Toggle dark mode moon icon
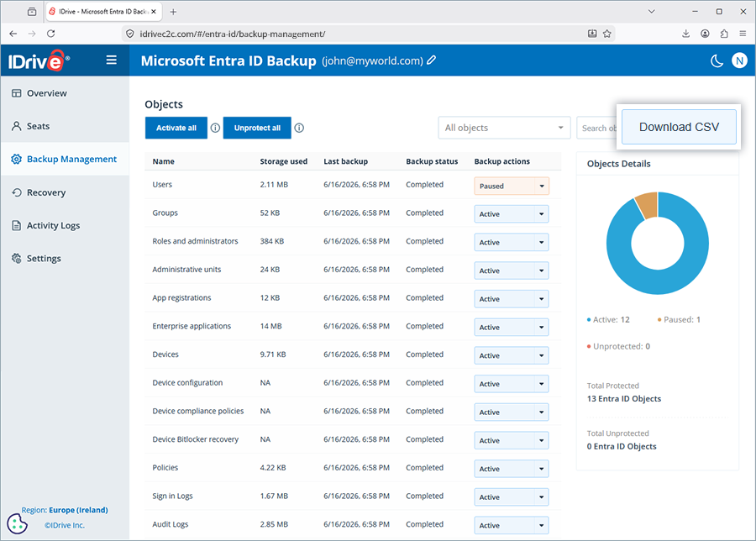756x541 pixels. tap(717, 60)
